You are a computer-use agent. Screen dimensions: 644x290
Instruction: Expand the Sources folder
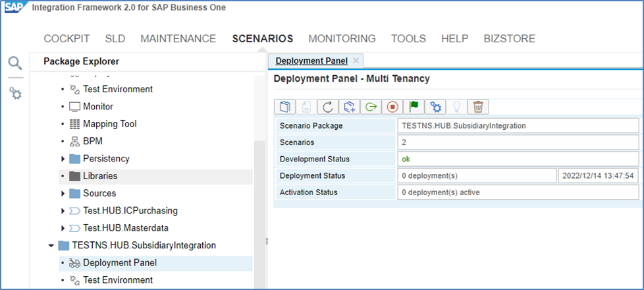63,193
